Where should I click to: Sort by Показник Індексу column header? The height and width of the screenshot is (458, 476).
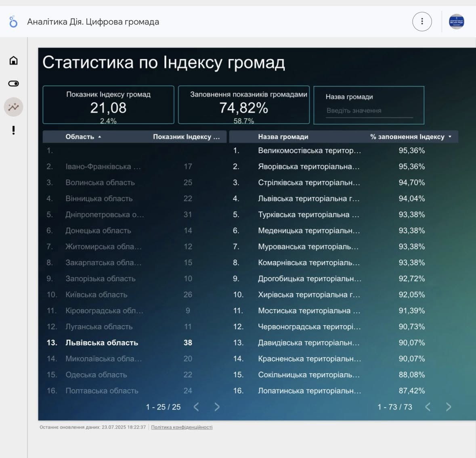point(186,137)
